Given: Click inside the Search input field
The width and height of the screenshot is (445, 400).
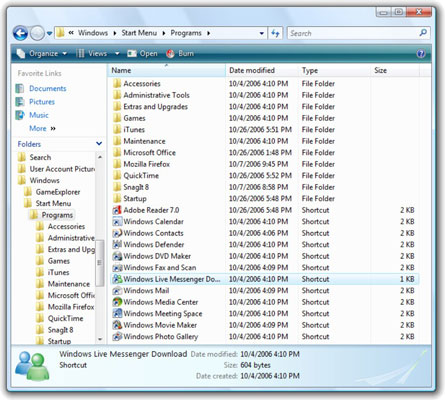Looking at the screenshot, I should click(353, 33).
